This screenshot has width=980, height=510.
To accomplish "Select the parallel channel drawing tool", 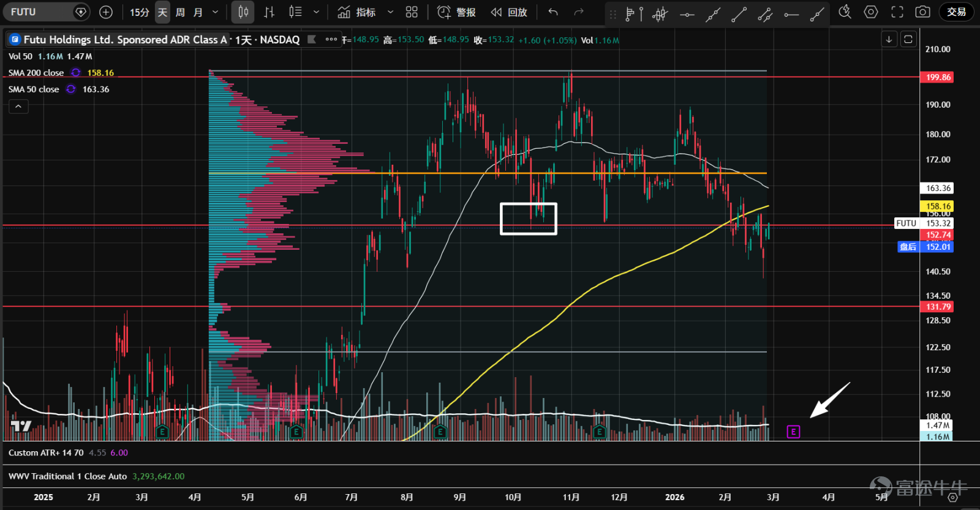I will [x=765, y=13].
